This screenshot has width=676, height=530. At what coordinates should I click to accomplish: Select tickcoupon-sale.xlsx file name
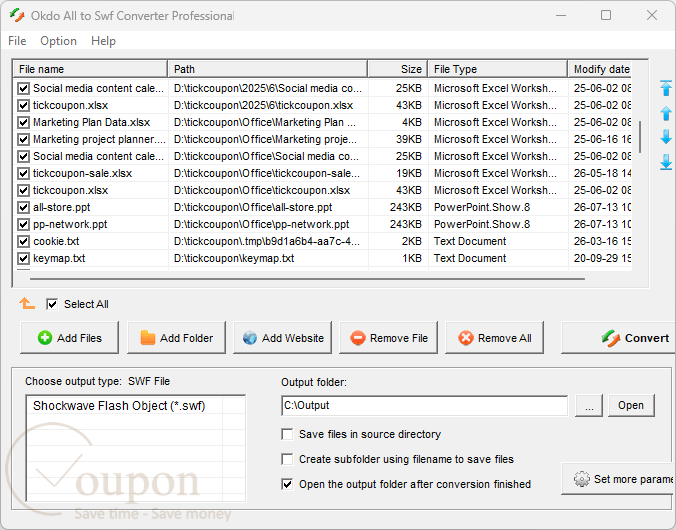(x=82, y=173)
